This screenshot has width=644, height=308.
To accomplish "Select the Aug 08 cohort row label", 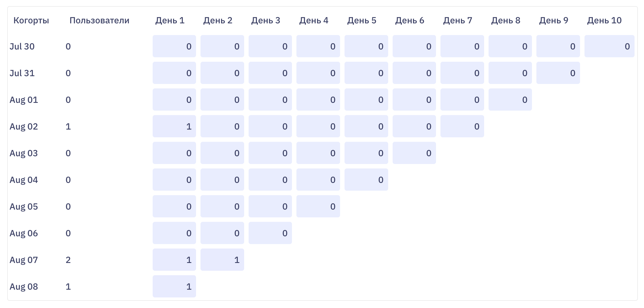I will (x=24, y=287).
